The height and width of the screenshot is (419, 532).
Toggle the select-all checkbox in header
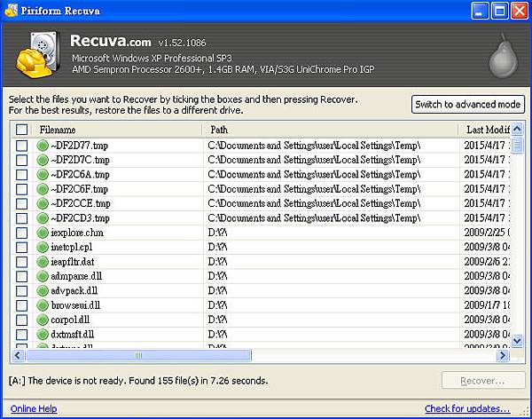[x=21, y=130]
